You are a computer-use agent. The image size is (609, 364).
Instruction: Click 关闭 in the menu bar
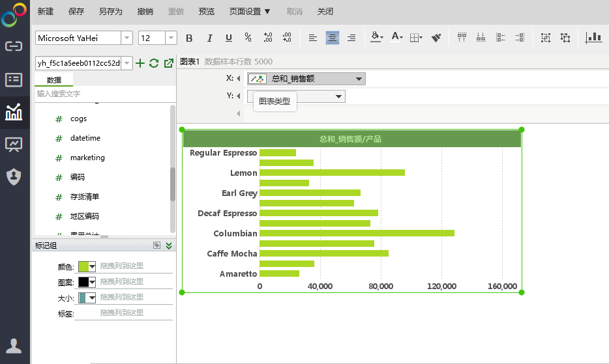click(325, 12)
